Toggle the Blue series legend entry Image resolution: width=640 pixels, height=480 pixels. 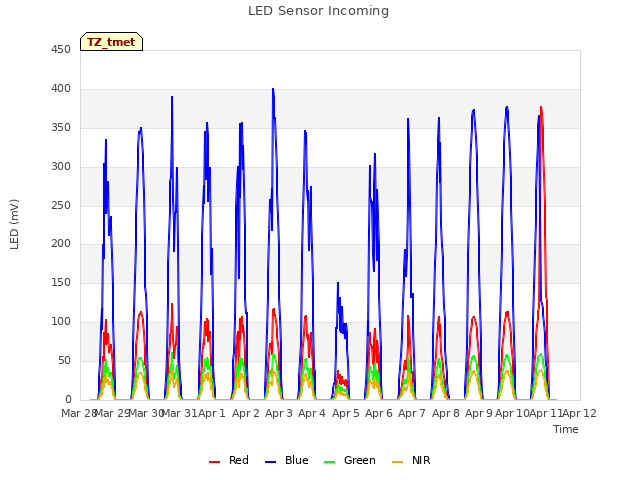[x=287, y=460]
